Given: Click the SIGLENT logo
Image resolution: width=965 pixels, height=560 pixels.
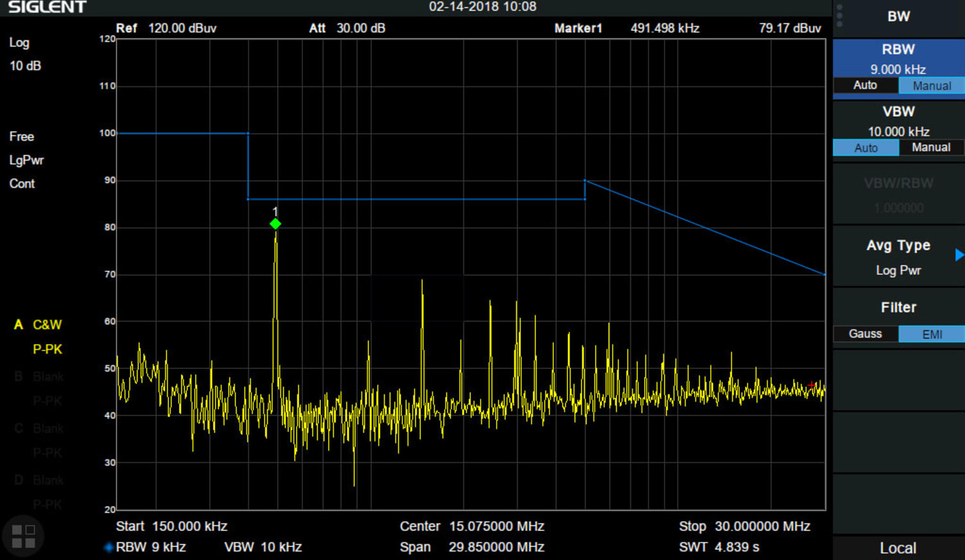Looking at the screenshot, I should [x=47, y=7].
